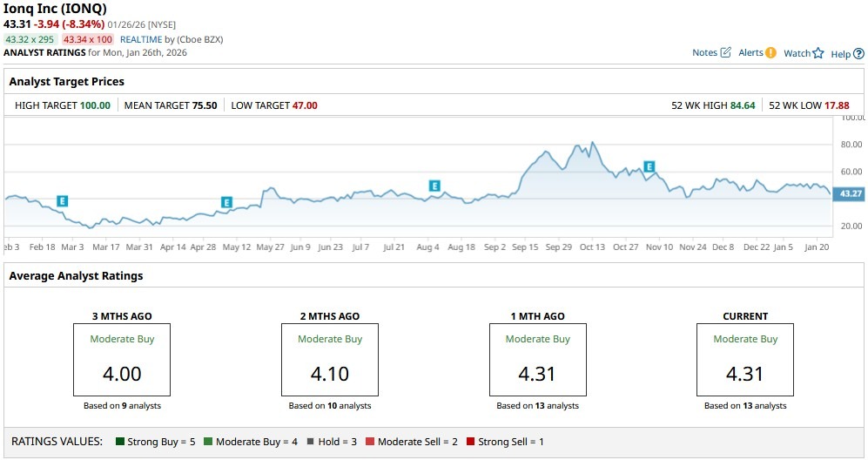Click the Sep 15 axis date label
The image size is (868, 460).
click(525, 247)
